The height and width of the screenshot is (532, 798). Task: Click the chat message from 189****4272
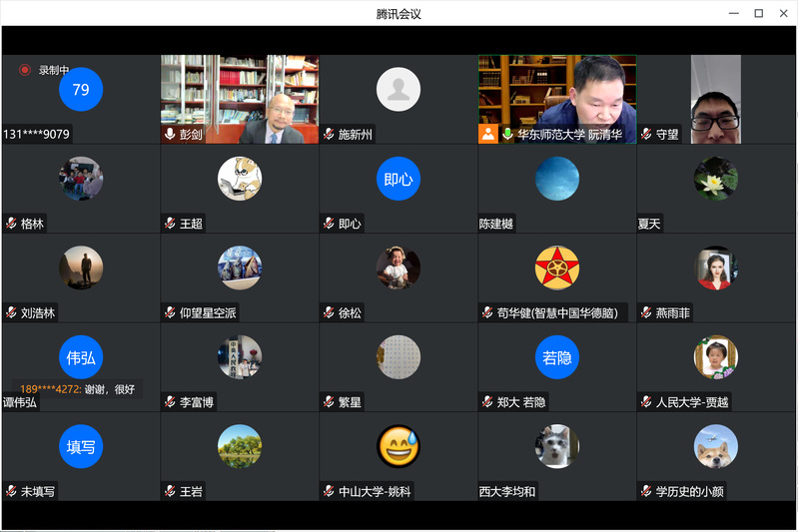[77, 389]
